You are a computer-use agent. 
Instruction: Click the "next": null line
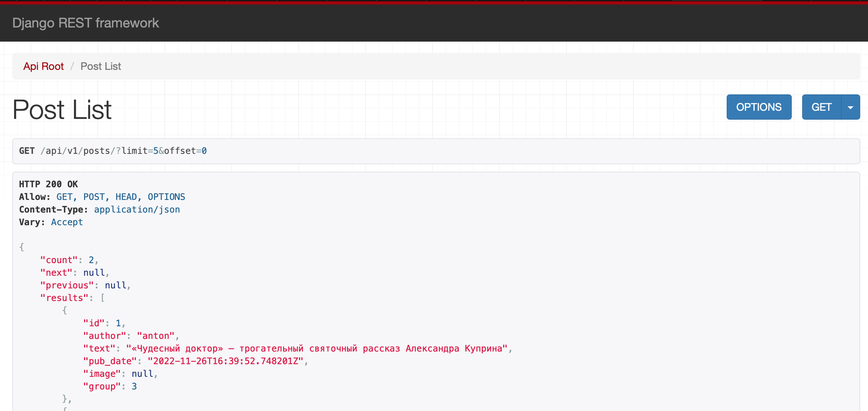75,273
